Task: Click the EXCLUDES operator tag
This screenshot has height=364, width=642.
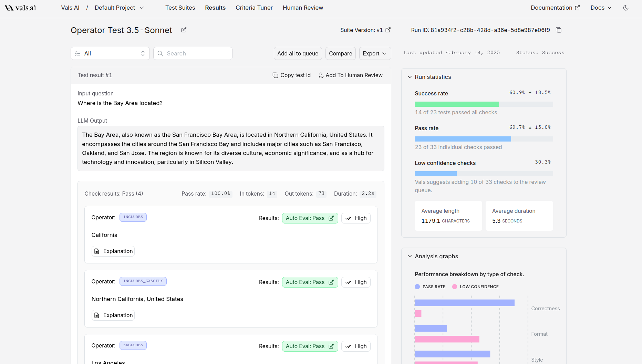Action: (x=133, y=345)
